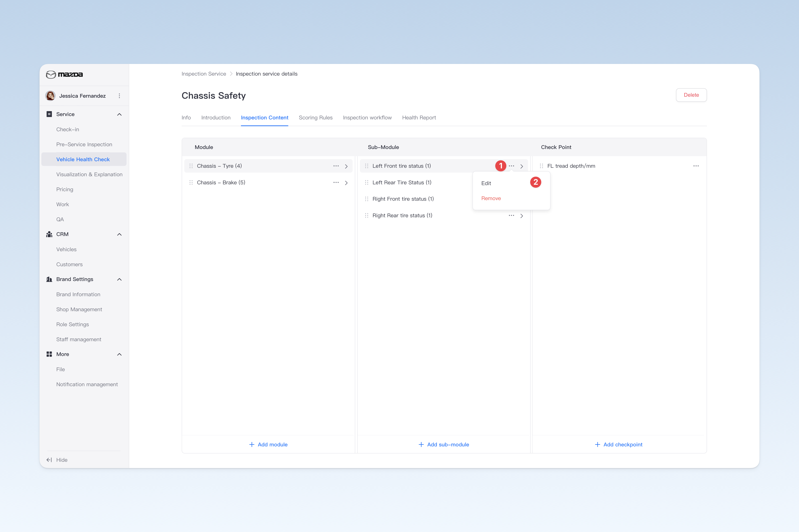Choose Edit from the context menu

[x=486, y=183]
